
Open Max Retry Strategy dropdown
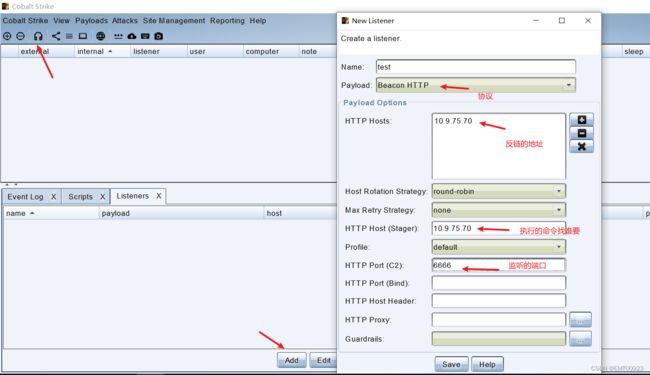(x=498, y=210)
